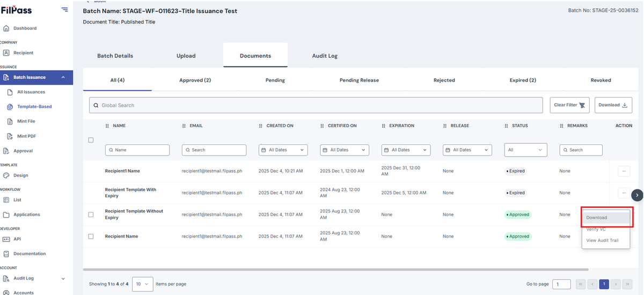
Task: Click the Template-Based icon in sidebar
Action: tap(10, 106)
